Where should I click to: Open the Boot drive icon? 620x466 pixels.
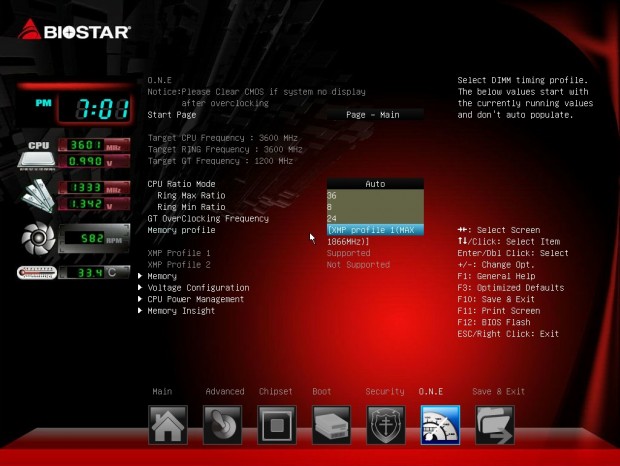coord(331,425)
